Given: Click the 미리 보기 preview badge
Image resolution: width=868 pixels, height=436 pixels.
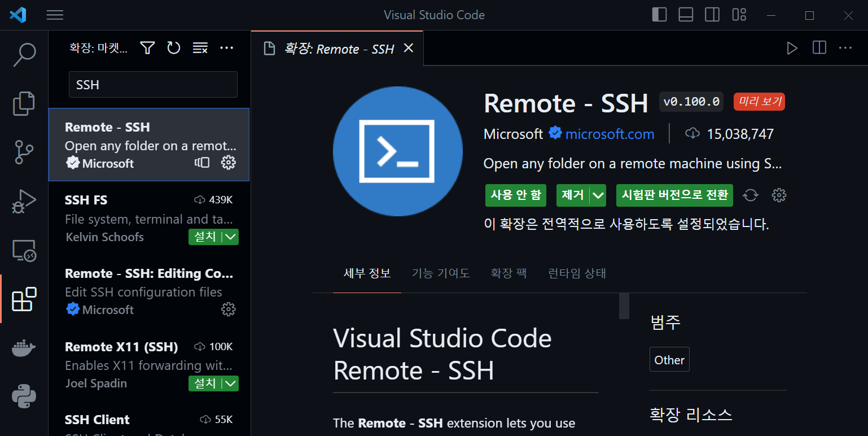Looking at the screenshot, I should click(759, 102).
